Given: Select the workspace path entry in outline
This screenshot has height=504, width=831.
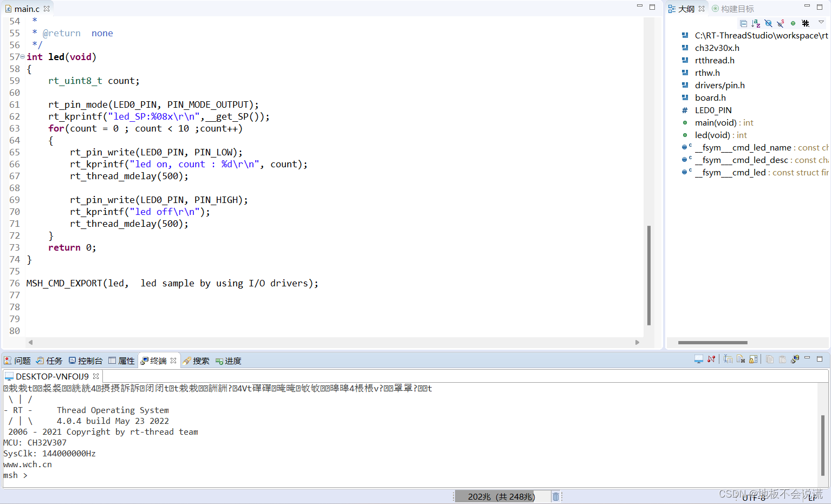Looking at the screenshot, I should [761, 36].
